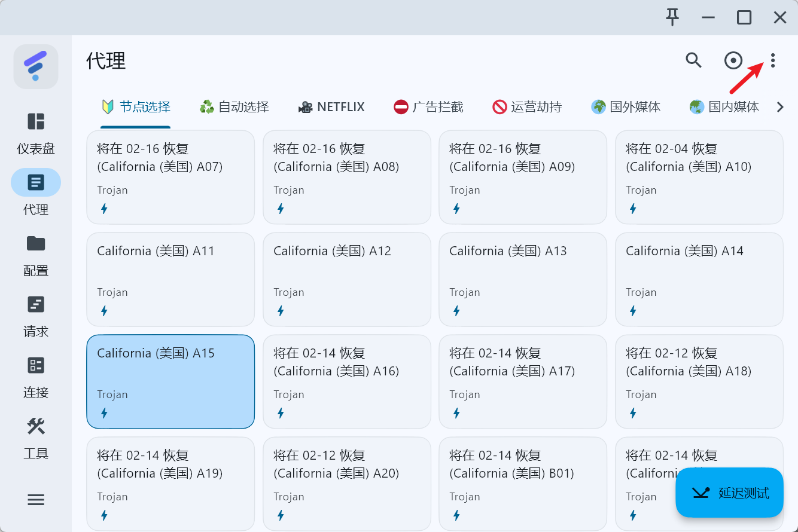Select the California (美国) A14 node
The width and height of the screenshot is (798, 532).
click(x=699, y=279)
